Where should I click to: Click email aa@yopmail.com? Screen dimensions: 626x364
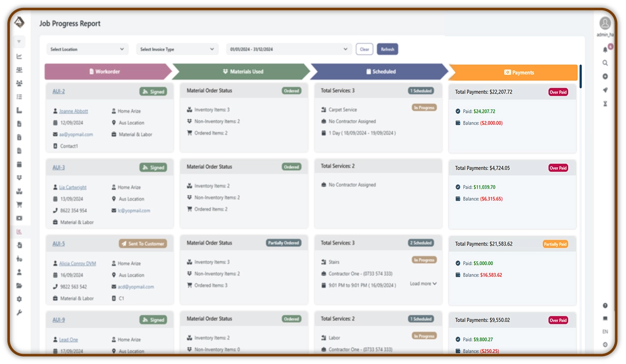coord(76,134)
